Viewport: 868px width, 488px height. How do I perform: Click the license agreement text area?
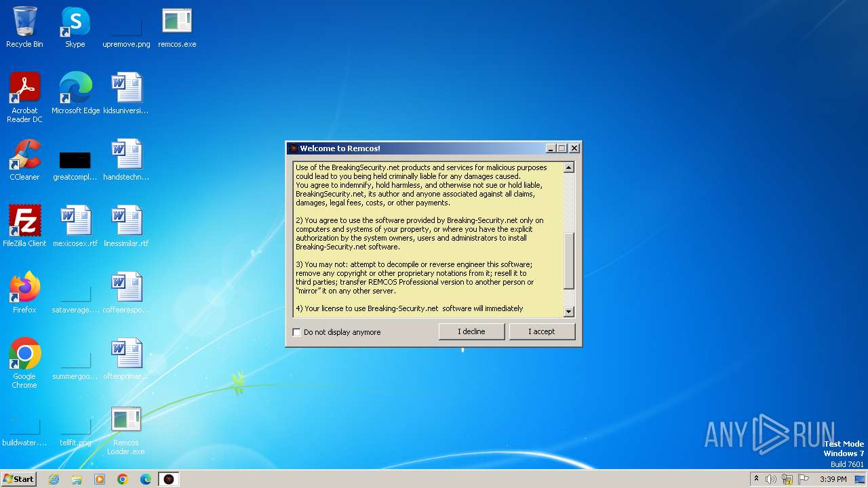tap(429, 239)
